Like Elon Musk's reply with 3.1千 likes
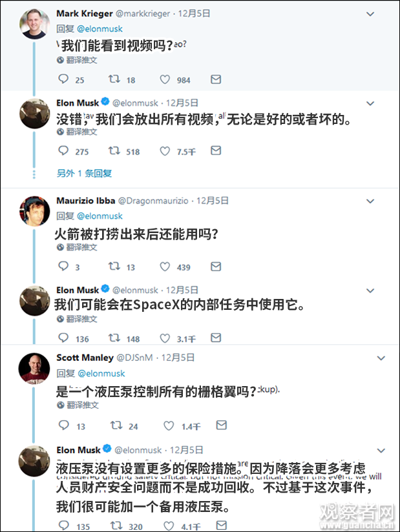 coord(165,337)
